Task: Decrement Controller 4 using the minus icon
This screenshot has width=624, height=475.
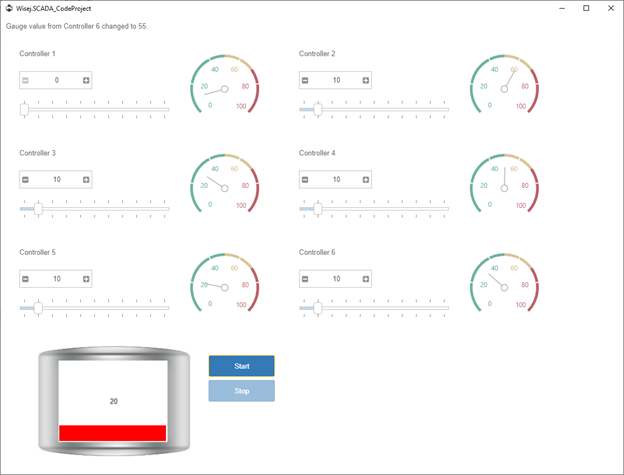Action: click(x=305, y=180)
